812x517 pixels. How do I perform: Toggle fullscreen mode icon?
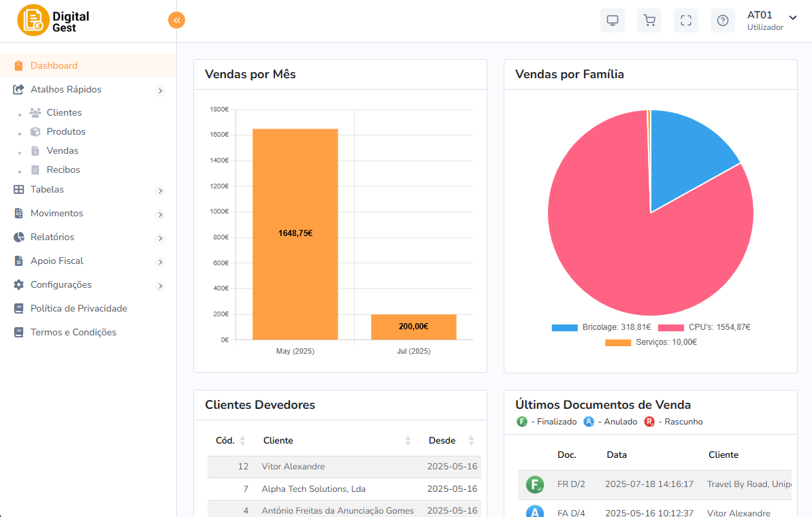[x=685, y=20]
